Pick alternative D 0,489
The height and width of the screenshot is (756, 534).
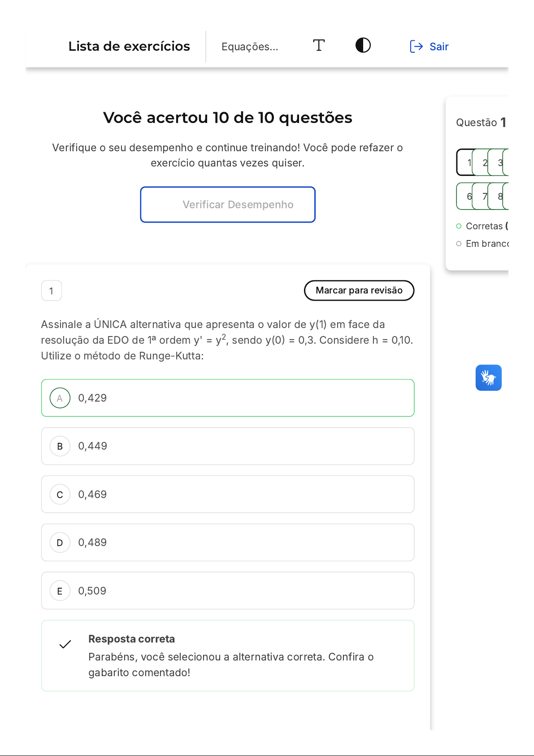click(x=227, y=542)
